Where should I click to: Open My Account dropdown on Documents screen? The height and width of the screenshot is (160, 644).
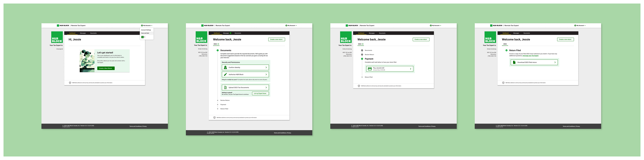click(x=291, y=26)
